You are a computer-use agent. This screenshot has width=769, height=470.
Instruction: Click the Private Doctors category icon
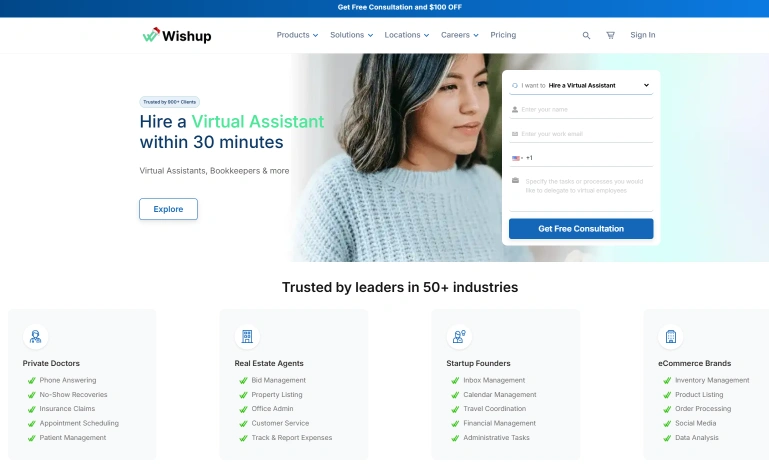(36, 337)
